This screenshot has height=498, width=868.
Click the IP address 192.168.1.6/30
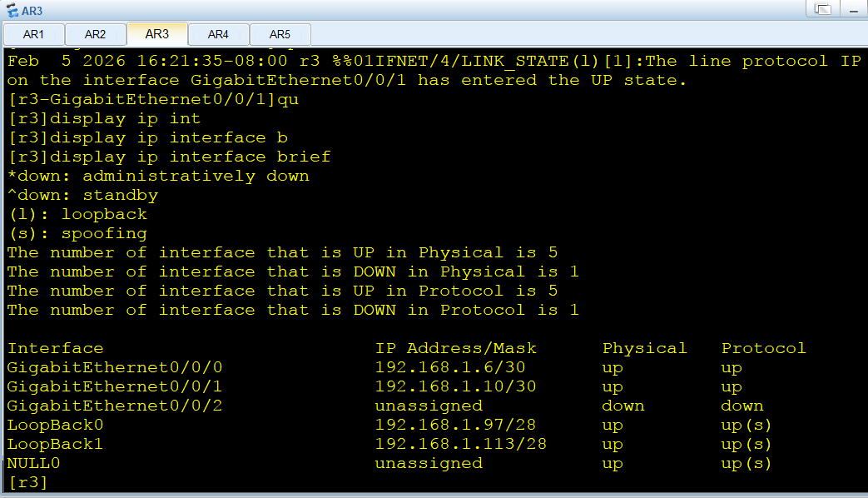(450, 367)
